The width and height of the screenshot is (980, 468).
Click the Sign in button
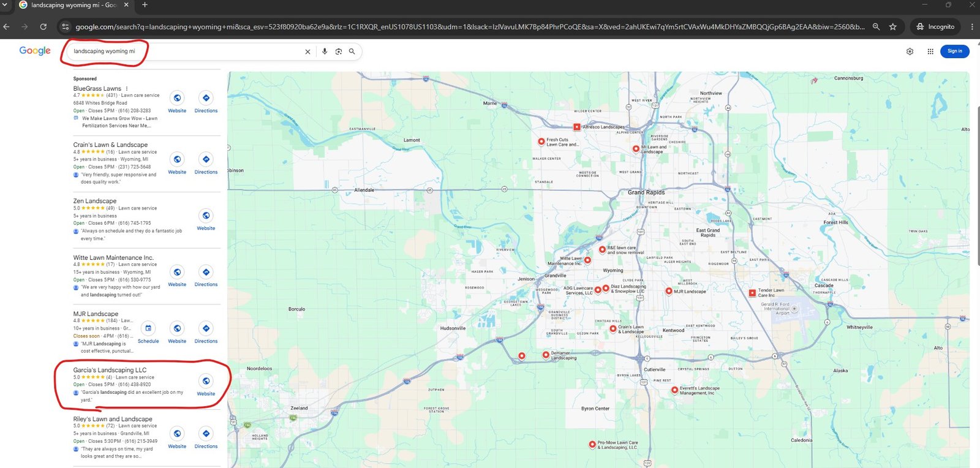tap(954, 51)
